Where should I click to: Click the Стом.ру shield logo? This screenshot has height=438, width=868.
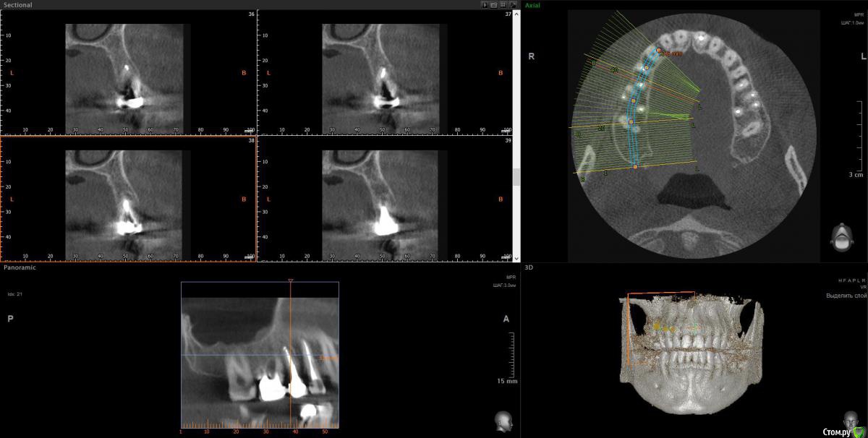[x=858, y=431]
